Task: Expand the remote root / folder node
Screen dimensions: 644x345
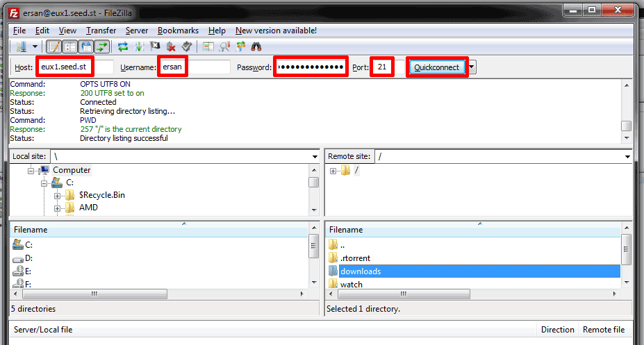Action: [333, 171]
